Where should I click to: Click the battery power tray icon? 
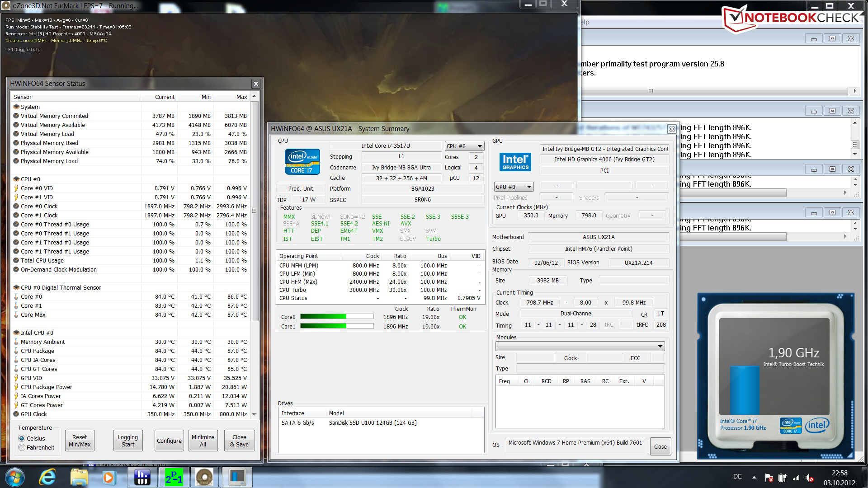tap(783, 478)
